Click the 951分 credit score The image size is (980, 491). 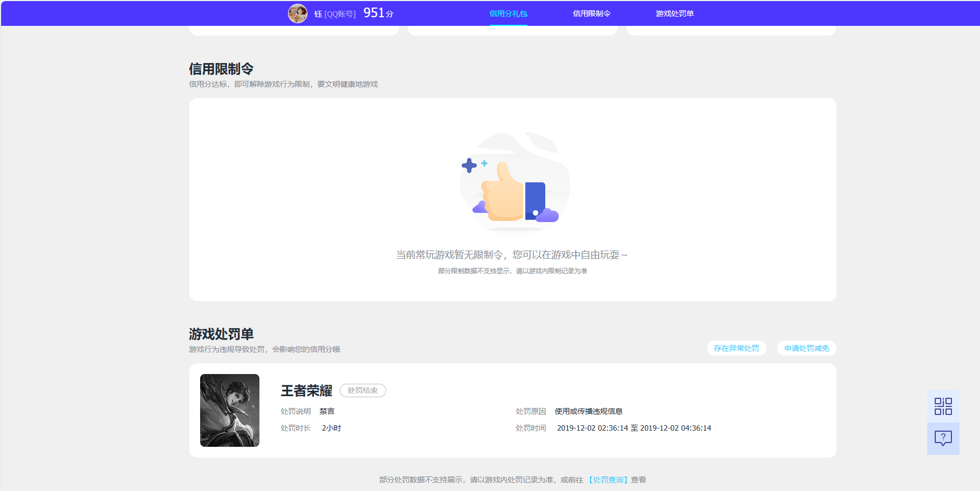[378, 13]
